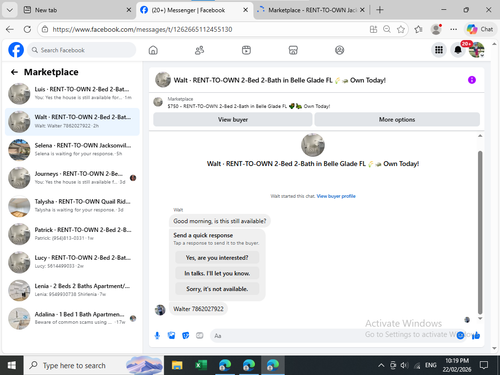Choose a GIF icon in composer
500x375 pixels.
[x=200, y=335]
